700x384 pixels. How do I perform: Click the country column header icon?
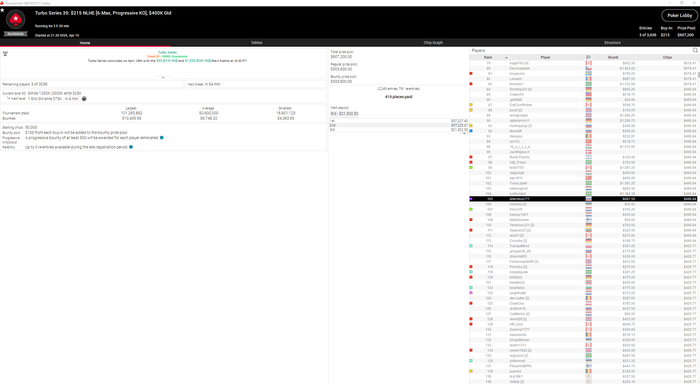click(x=588, y=57)
